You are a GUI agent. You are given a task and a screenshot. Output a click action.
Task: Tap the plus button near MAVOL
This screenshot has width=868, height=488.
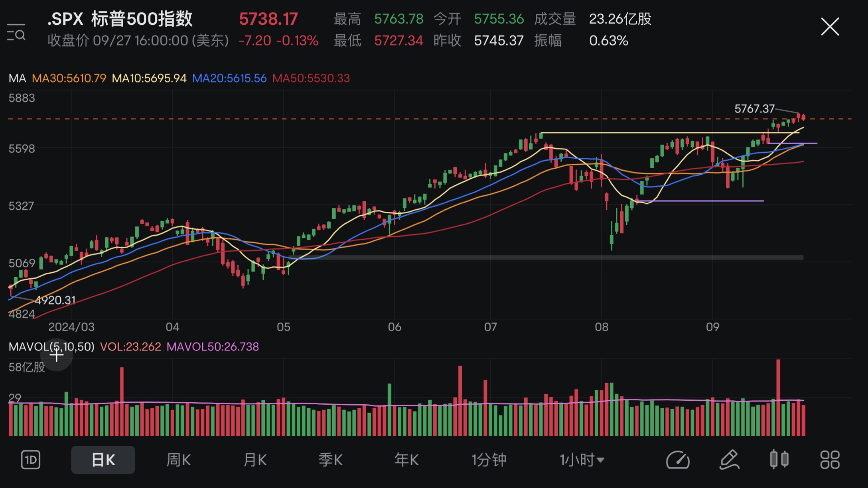tap(57, 355)
